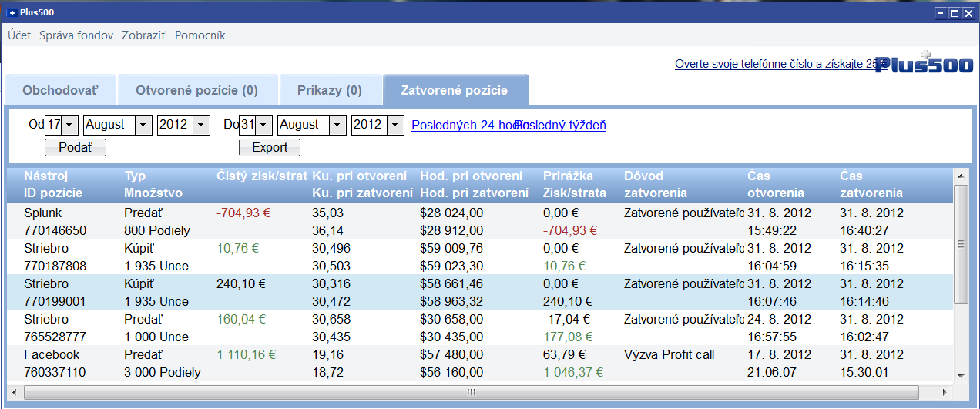Click the Čistý zisk/strat column header

click(262, 176)
